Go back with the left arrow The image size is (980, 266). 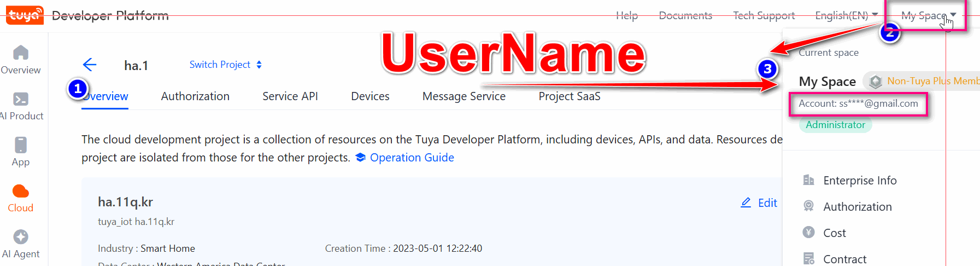click(x=90, y=65)
